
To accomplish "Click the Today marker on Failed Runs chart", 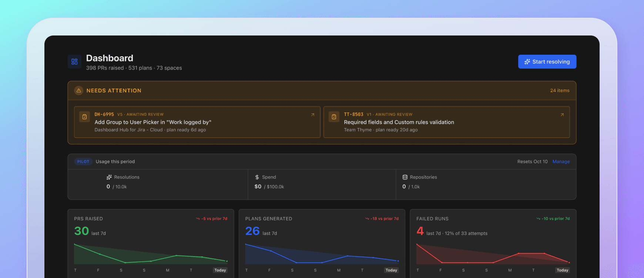I will pyautogui.click(x=563, y=270).
